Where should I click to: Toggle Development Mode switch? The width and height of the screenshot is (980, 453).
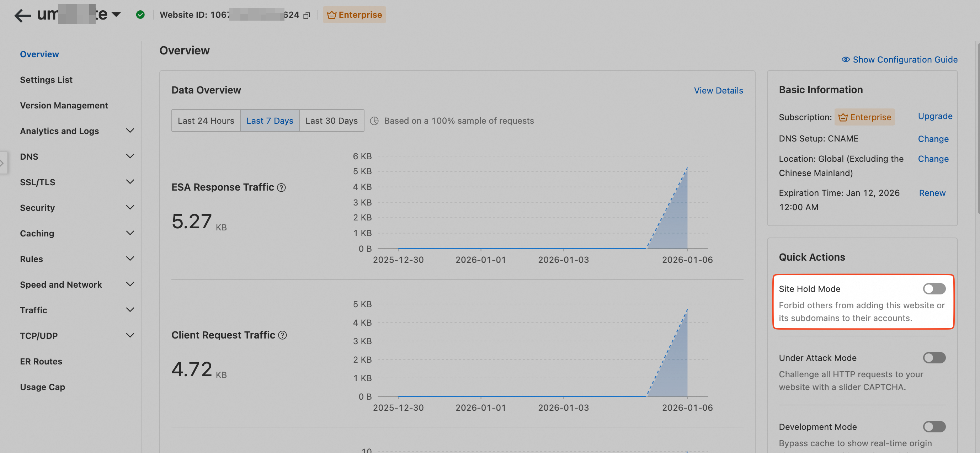point(934,426)
